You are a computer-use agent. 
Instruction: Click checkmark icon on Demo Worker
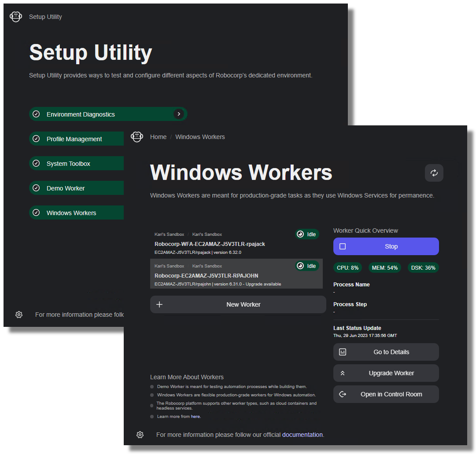(x=36, y=188)
